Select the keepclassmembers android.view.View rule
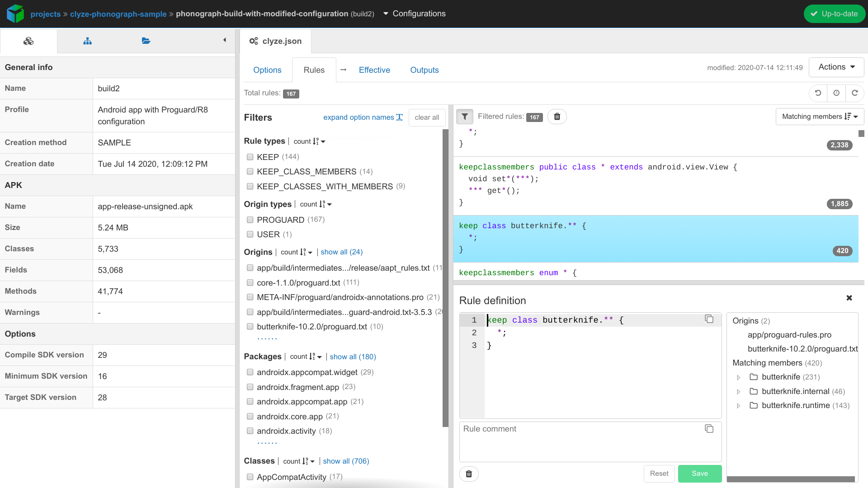The height and width of the screenshot is (488, 868). point(656,186)
